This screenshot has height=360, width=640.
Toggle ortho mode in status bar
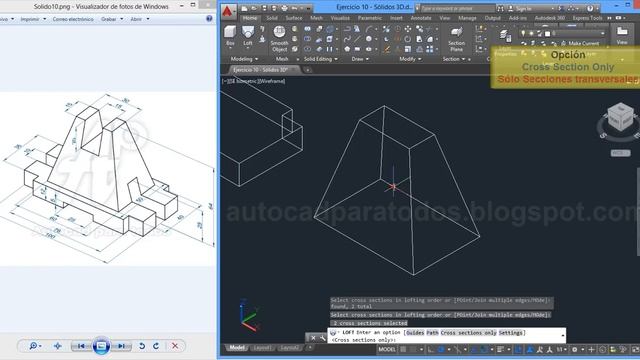[x=431, y=349]
